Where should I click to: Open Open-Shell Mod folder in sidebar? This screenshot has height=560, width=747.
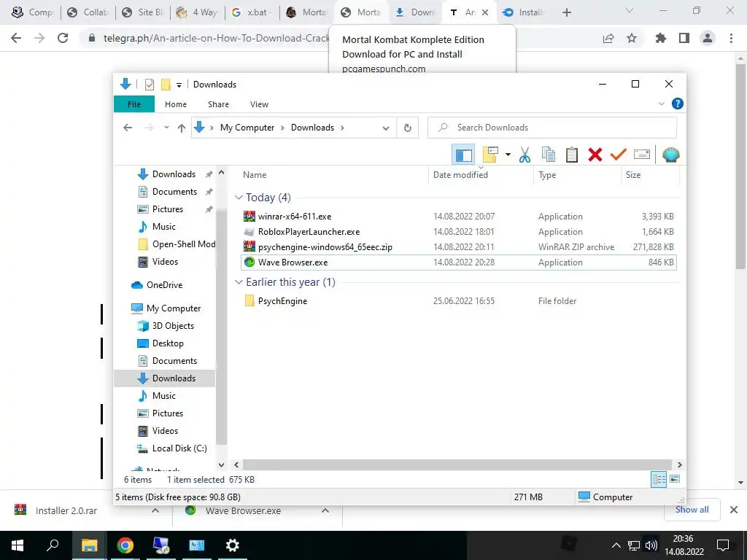(x=183, y=244)
